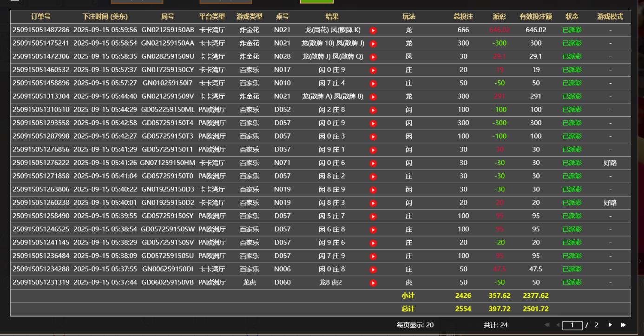Open replay icon for 龙(散牌 J) 凤(散牌 Q)
Image resolution: width=644 pixels, height=336 pixels.
pos(373,57)
